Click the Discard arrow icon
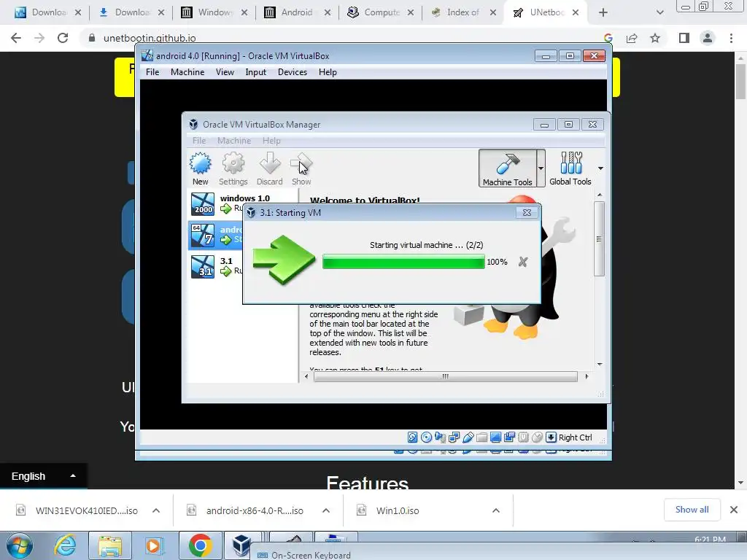The width and height of the screenshot is (747, 560). pos(270,169)
